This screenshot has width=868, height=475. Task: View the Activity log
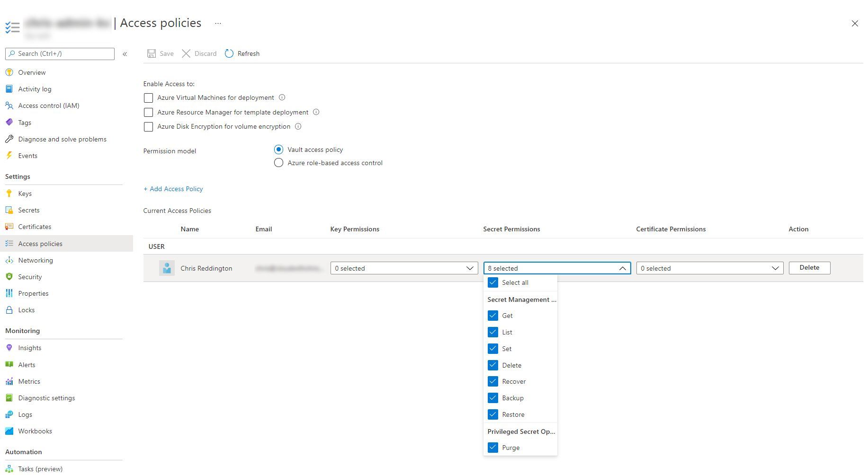pyautogui.click(x=35, y=89)
